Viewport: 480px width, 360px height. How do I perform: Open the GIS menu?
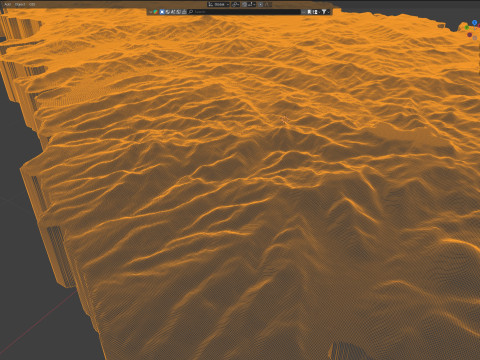(x=32, y=4)
